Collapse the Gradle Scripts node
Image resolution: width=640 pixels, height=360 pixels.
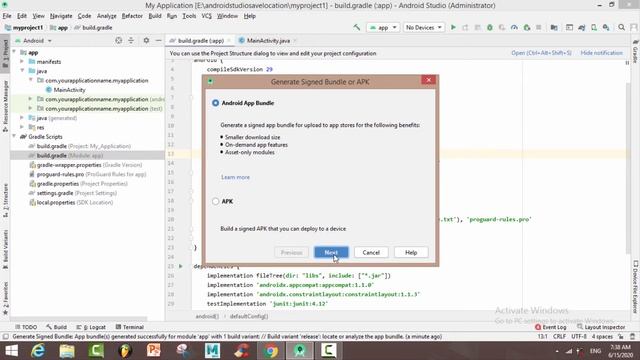(15, 137)
